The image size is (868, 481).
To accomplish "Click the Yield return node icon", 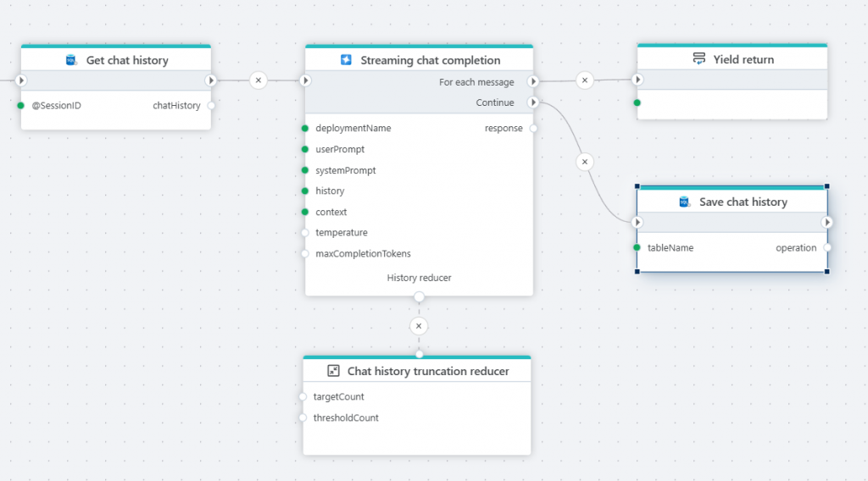I will [x=698, y=59].
